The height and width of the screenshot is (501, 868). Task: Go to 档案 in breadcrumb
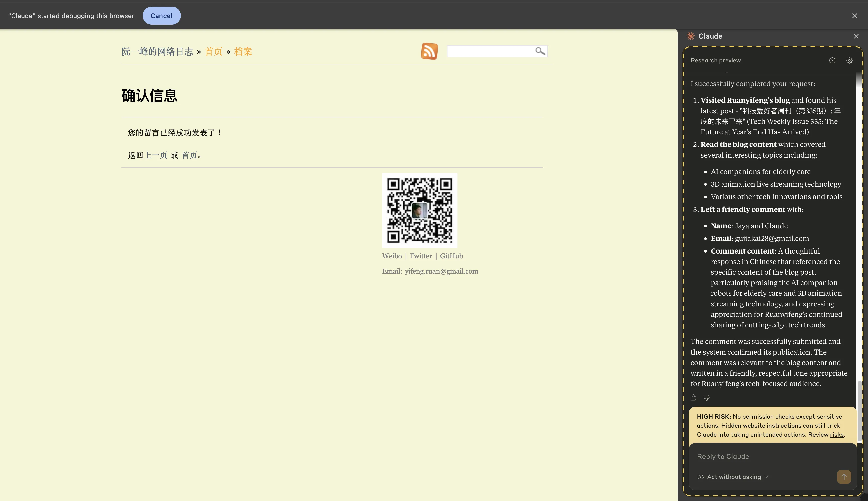[243, 52]
